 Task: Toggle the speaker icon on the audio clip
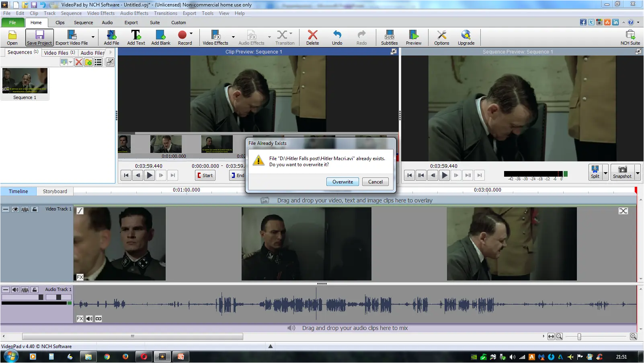[x=89, y=319]
